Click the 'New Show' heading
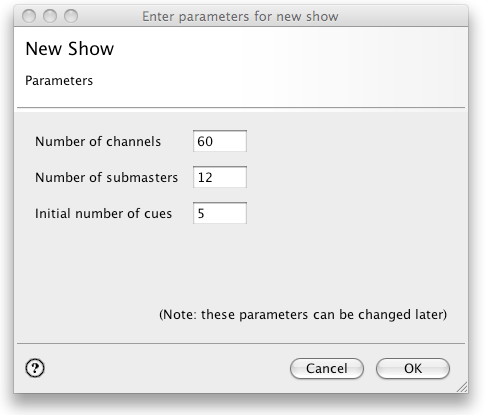Image resolution: width=490 pixels, height=415 pixels. [70, 49]
